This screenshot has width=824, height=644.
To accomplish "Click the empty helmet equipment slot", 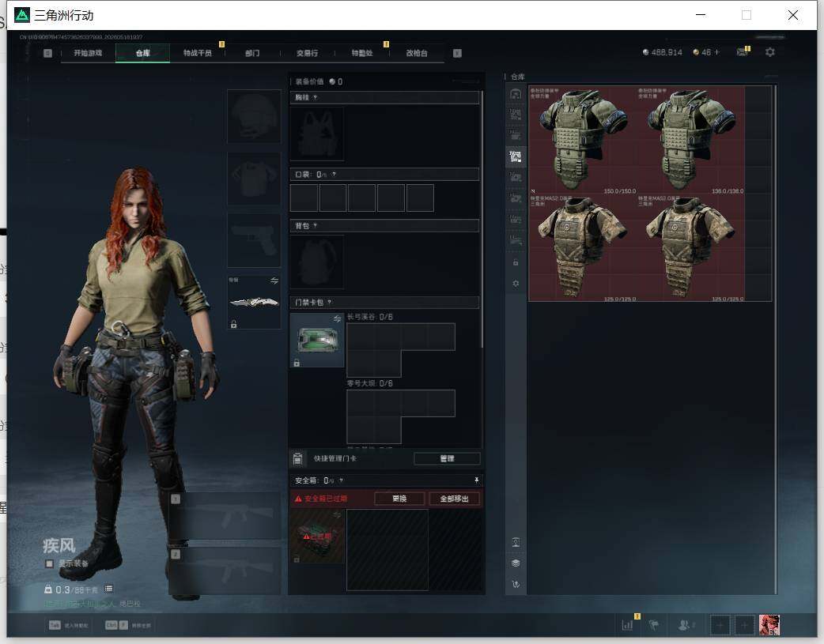I will 254,117.
